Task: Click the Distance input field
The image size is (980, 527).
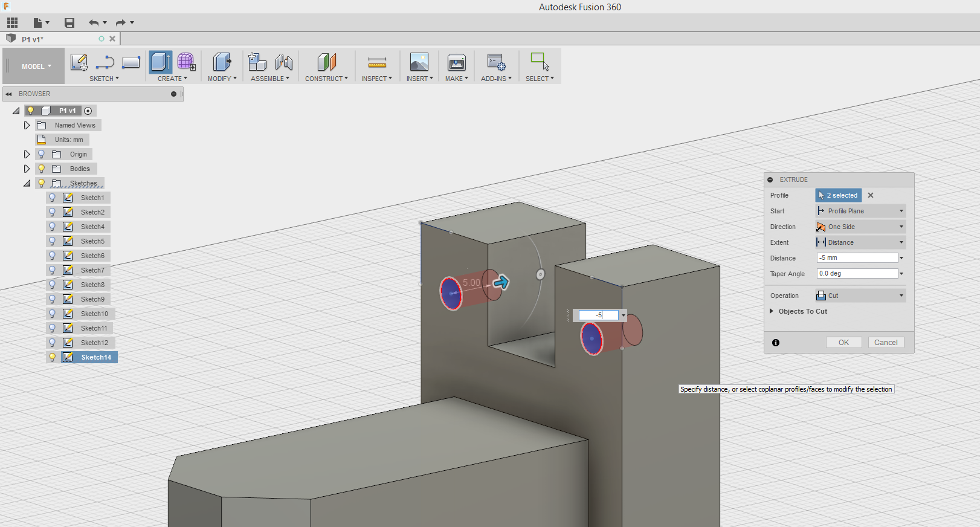Action: (857, 258)
